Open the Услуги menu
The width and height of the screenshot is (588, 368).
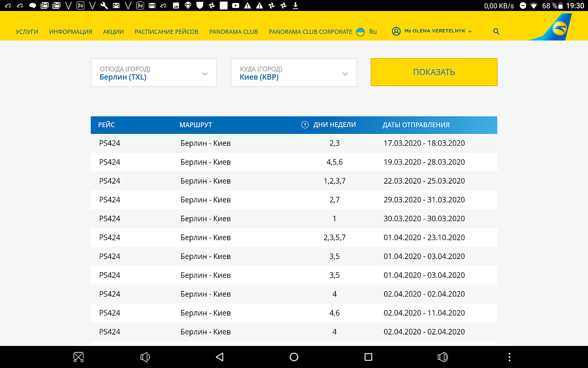(x=27, y=32)
